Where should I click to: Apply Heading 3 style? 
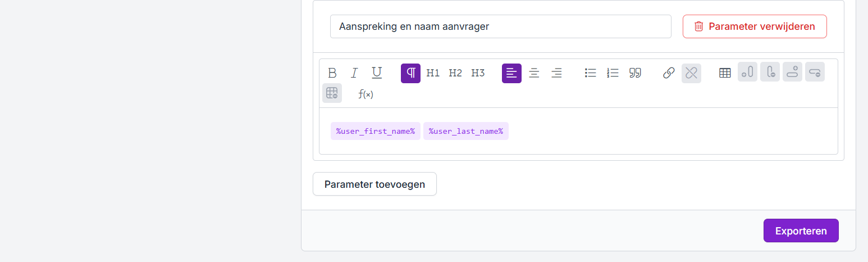tap(478, 73)
